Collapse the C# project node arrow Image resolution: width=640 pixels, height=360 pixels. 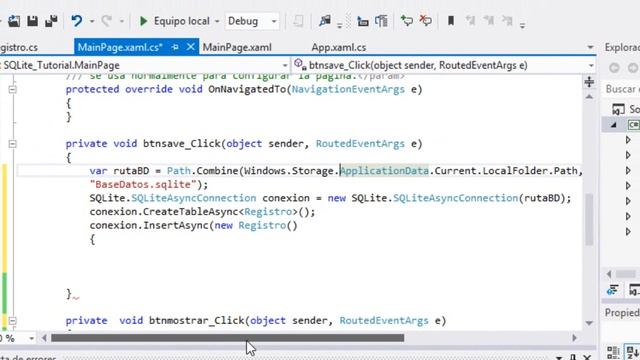tap(613, 125)
